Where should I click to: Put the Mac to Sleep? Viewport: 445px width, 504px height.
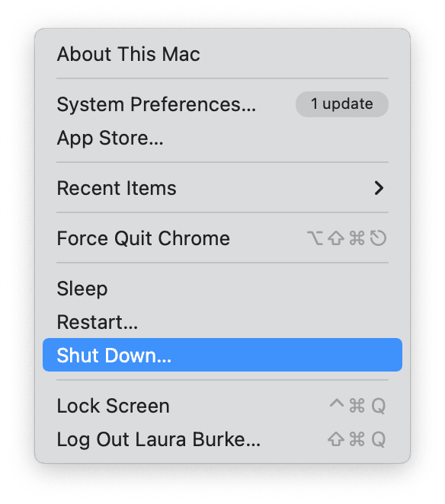click(x=222, y=289)
